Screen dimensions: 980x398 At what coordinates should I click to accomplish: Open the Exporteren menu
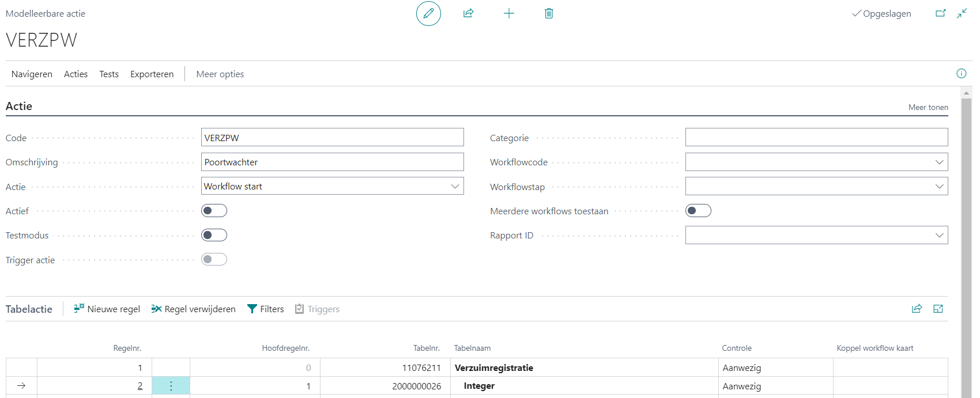click(152, 74)
